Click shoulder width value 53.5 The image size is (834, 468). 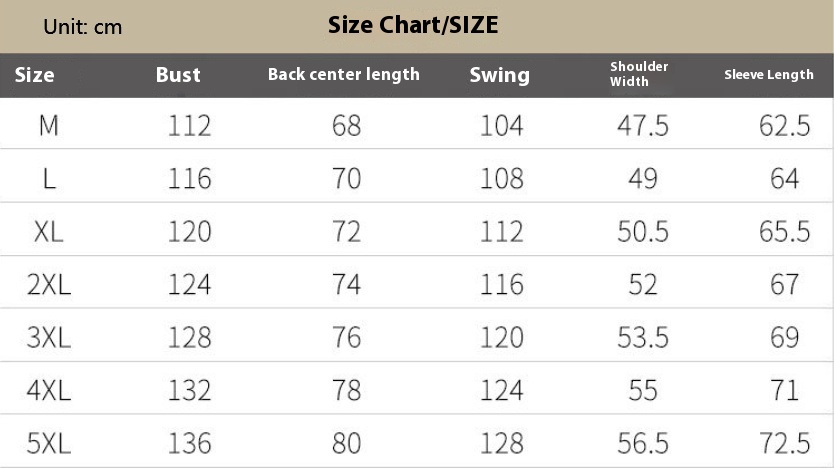coord(643,338)
